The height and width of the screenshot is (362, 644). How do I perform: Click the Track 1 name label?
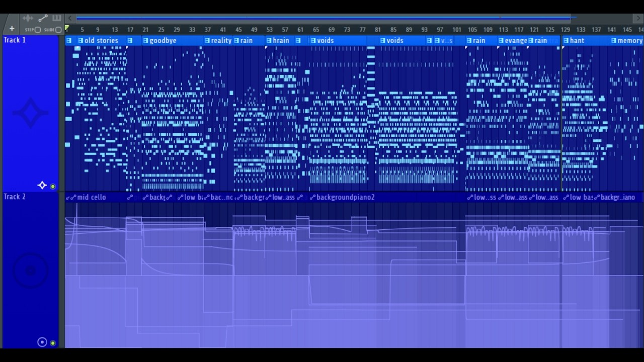click(15, 40)
